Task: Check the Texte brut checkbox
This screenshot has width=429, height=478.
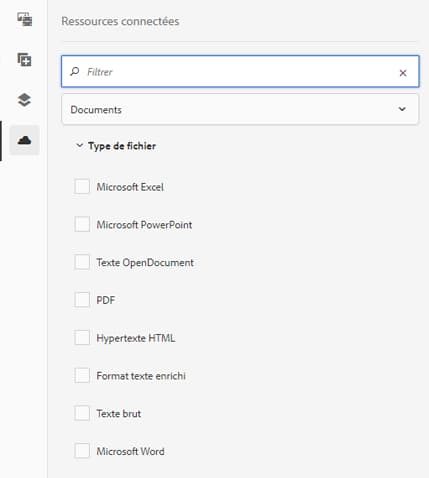Action: pyautogui.click(x=82, y=413)
